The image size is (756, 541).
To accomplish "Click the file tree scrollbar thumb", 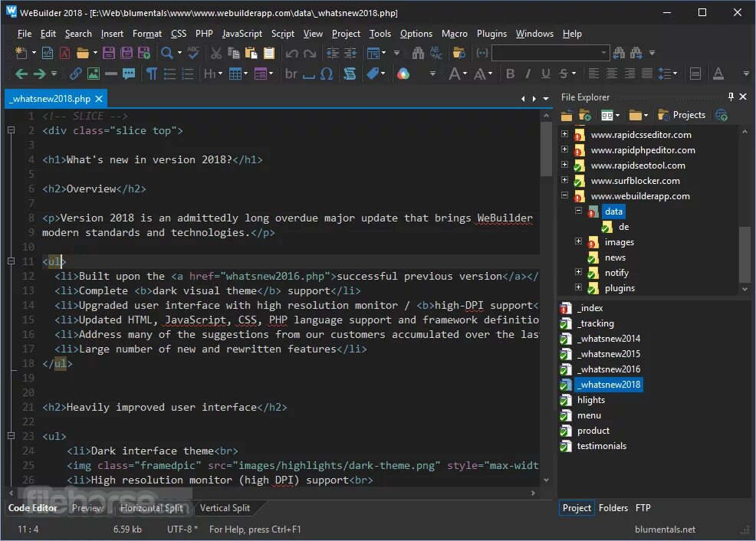I will [745, 254].
